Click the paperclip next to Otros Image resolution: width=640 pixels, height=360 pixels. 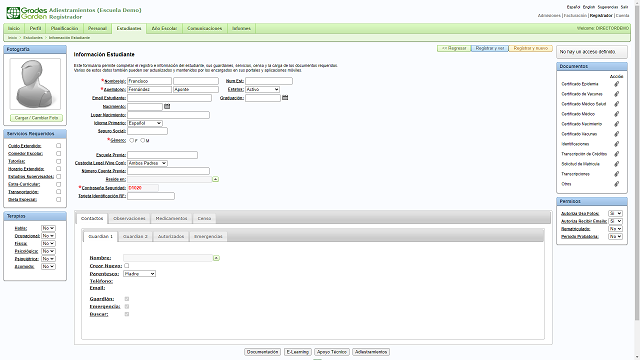click(x=616, y=184)
